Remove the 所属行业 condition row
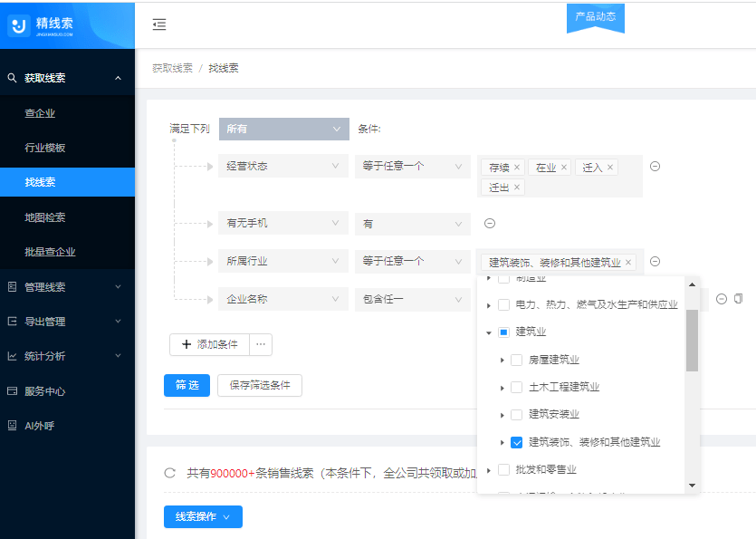This screenshot has width=756, height=539. coord(655,262)
